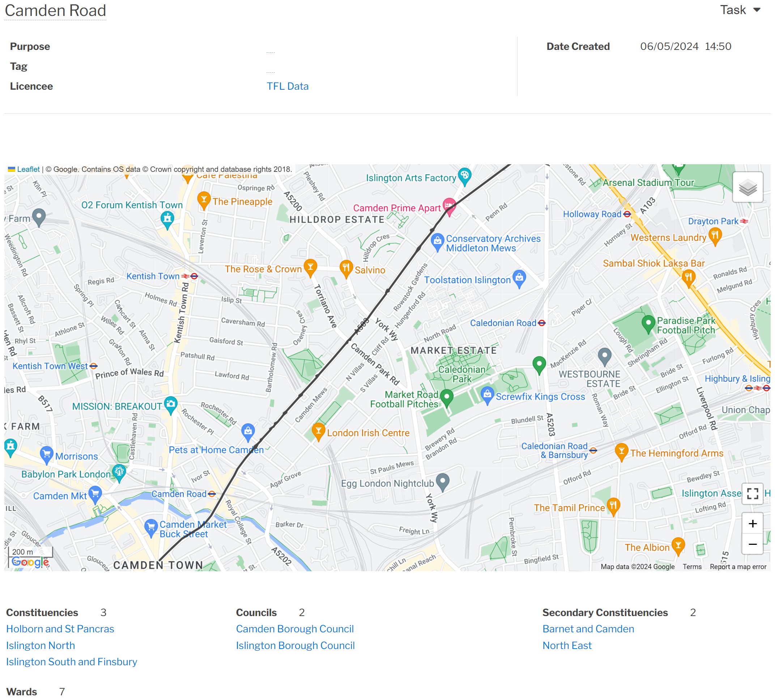775x700 pixels.
Task: Select Market Road Football Pitches marker
Action: (446, 398)
